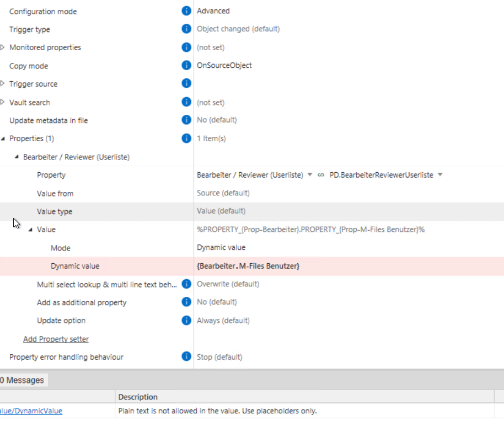The height and width of the screenshot is (442, 504).
Task: Open the PD.BearbeiterReviewerUserliste alias dropdown
Action: pyautogui.click(x=441, y=175)
